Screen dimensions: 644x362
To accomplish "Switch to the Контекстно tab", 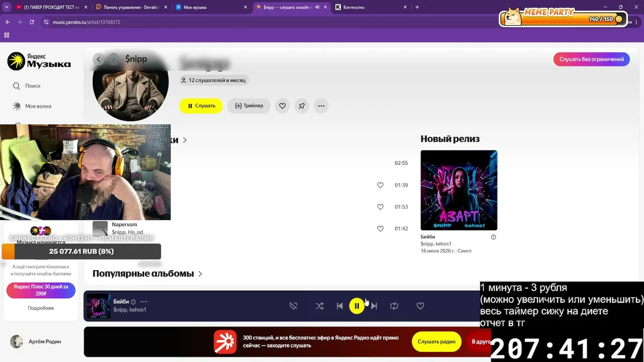I will point(370,7).
